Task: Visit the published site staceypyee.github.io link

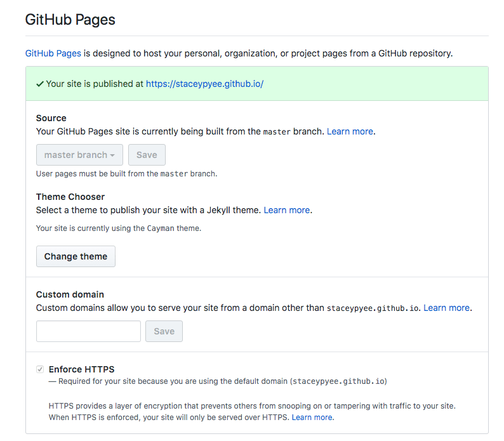Action: (205, 84)
